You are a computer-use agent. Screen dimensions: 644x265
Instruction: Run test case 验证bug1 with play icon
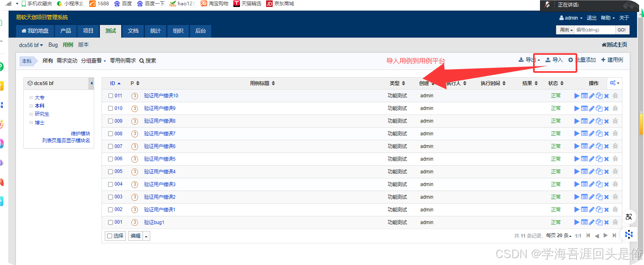576,222
